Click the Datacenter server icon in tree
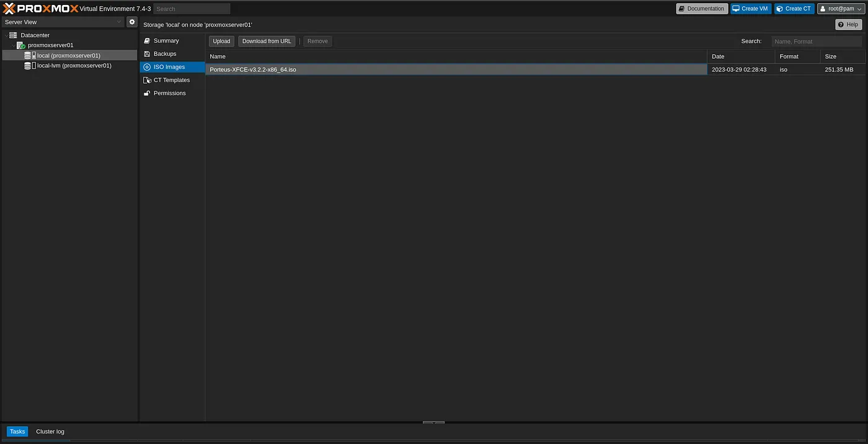 pyautogui.click(x=13, y=35)
